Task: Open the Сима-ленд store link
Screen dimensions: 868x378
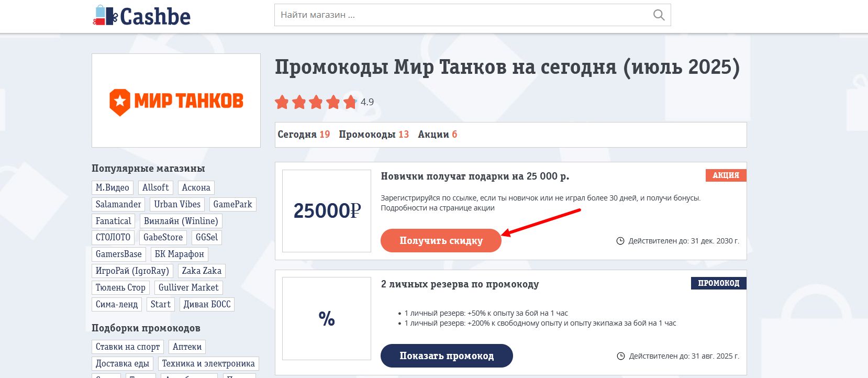Action: [x=117, y=304]
